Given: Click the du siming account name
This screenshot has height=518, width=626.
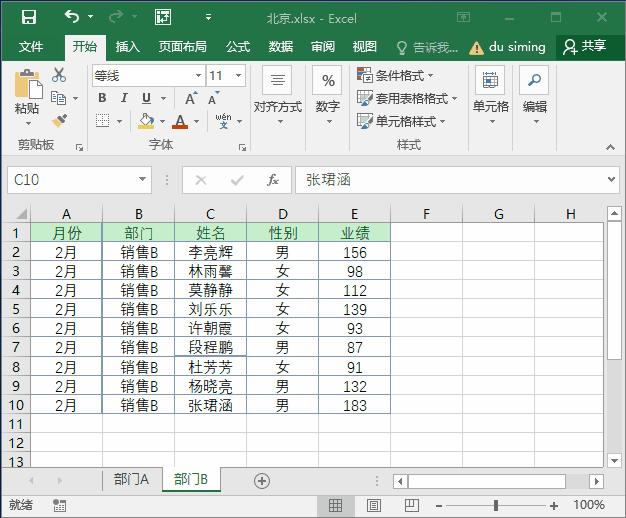Looking at the screenshot, I should click(517, 47).
